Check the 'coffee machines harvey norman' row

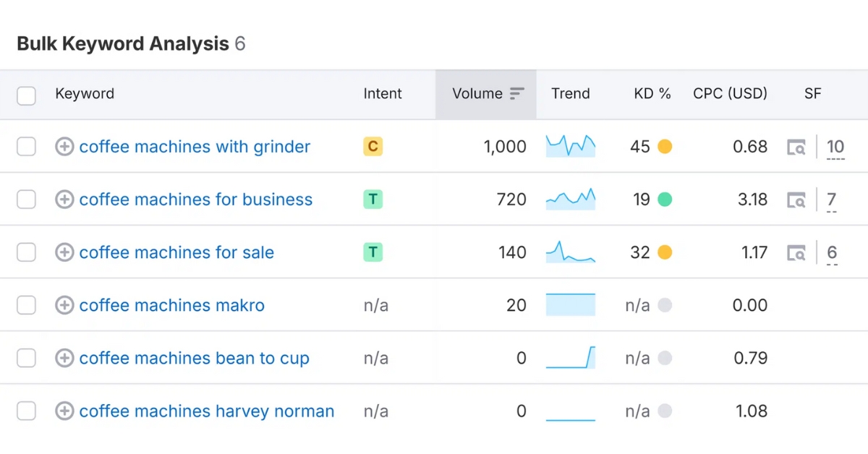click(26, 411)
